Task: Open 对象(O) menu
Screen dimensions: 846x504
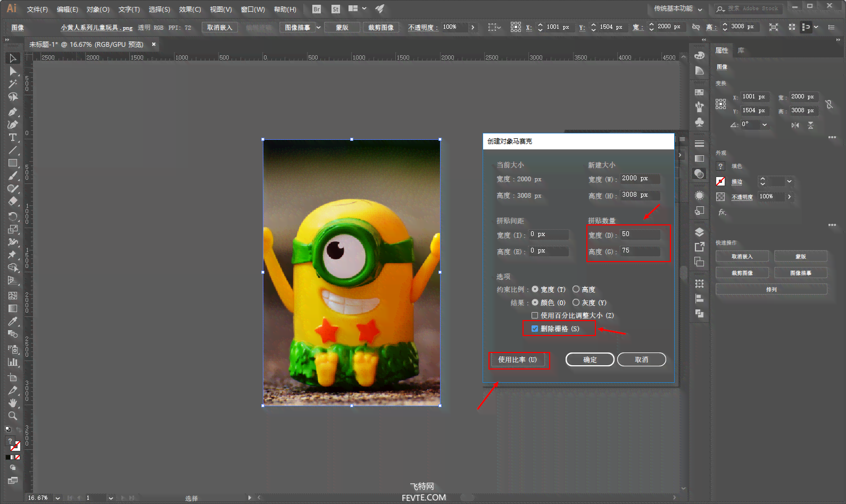Action: (x=98, y=10)
